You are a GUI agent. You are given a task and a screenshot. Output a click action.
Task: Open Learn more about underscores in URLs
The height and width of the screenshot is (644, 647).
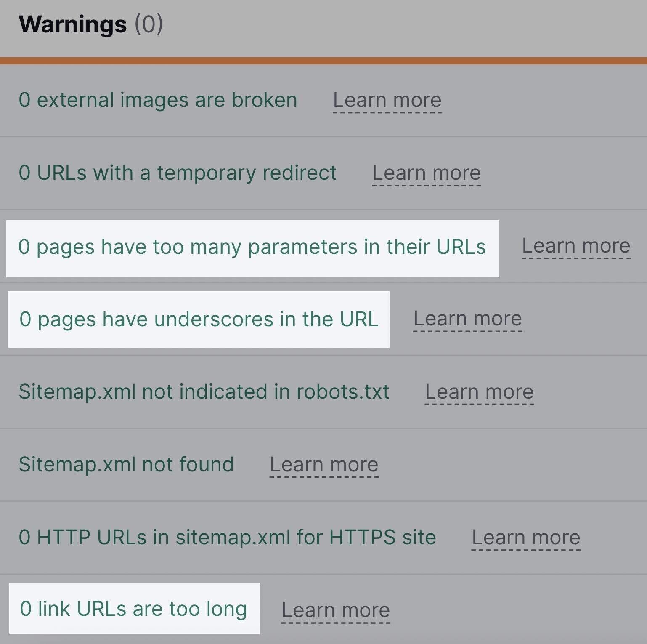pyautogui.click(x=467, y=319)
